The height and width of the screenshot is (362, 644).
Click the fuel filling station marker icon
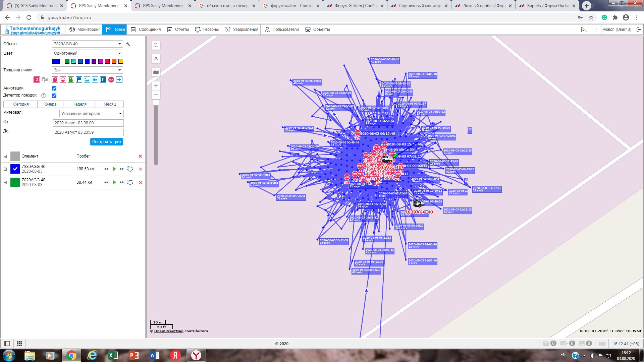pyautogui.click(x=71, y=79)
